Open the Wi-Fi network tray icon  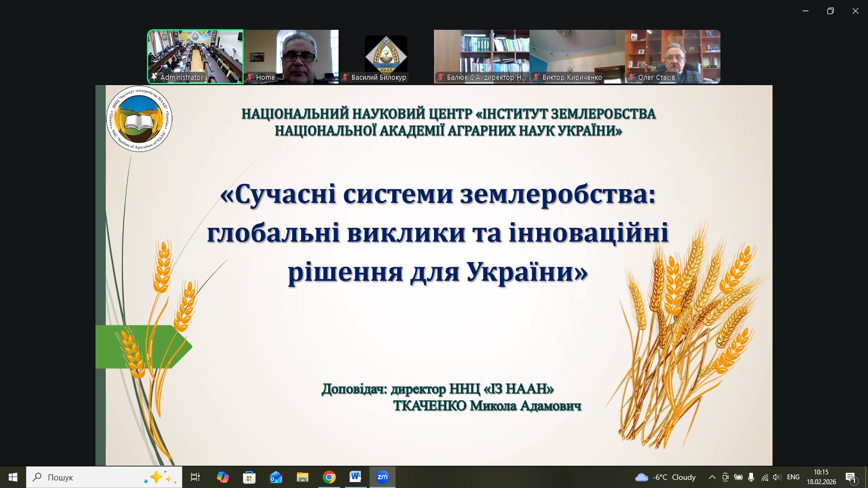[x=764, y=477]
